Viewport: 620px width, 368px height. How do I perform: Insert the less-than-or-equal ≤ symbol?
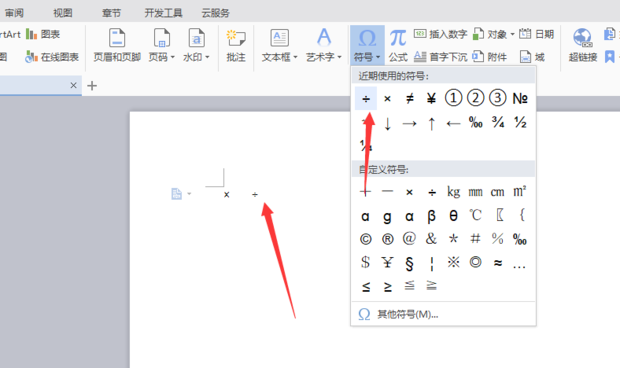click(366, 286)
